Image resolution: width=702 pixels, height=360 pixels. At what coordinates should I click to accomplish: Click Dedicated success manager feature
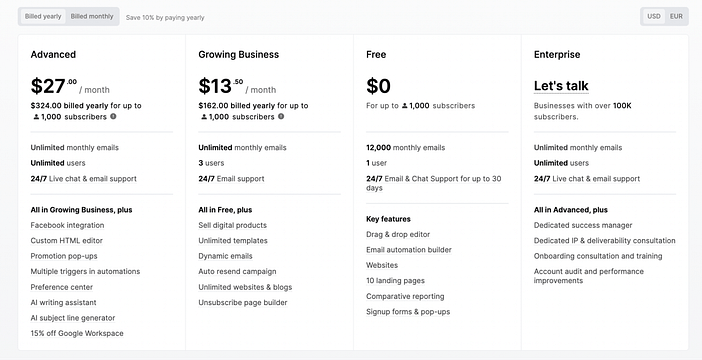(x=583, y=225)
